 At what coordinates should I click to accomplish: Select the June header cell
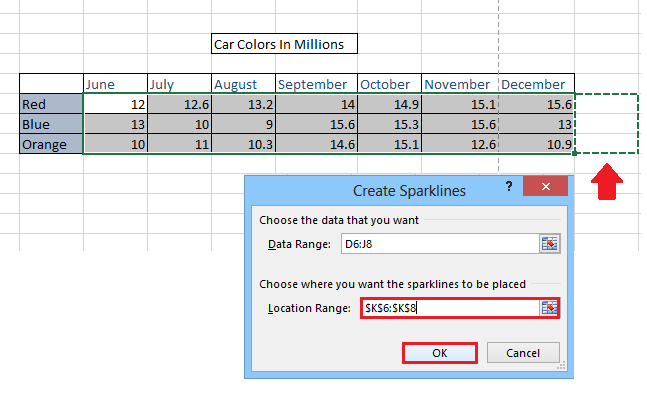pyautogui.click(x=115, y=84)
